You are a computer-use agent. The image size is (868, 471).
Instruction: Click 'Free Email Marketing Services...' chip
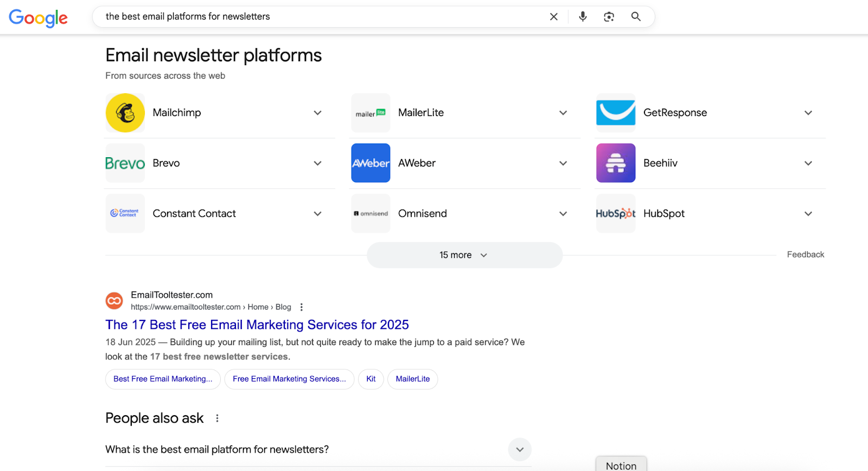pyautogui.click(x=289, y=379)
